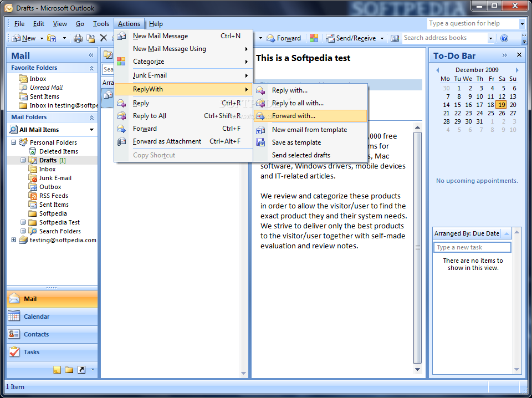This screenshot has height=398, width=532.
Task: Click the Type a question for help field
Action: point(473,23)
